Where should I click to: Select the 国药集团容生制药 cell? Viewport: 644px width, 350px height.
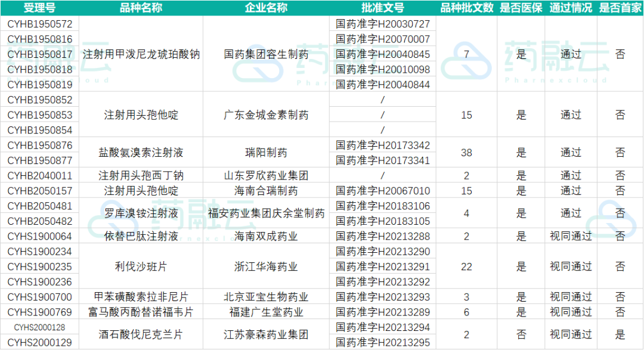(266, 54)
